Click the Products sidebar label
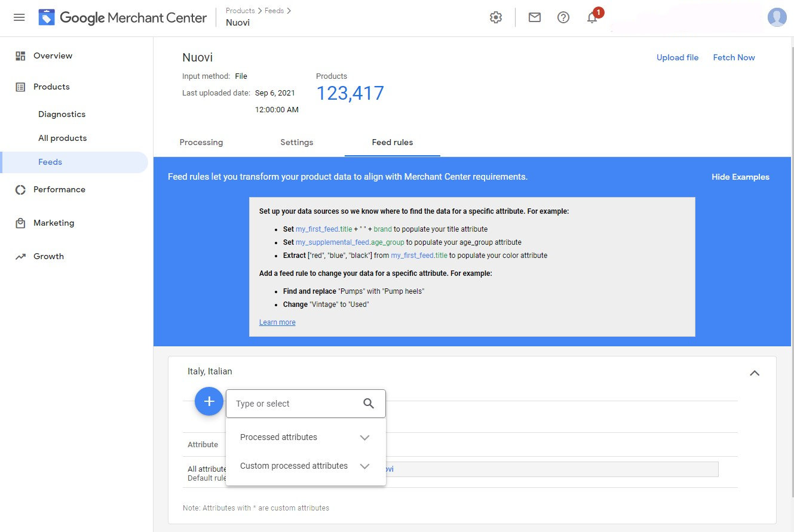The width and height of the screenshot is (794, 532). tap(51, 87)
